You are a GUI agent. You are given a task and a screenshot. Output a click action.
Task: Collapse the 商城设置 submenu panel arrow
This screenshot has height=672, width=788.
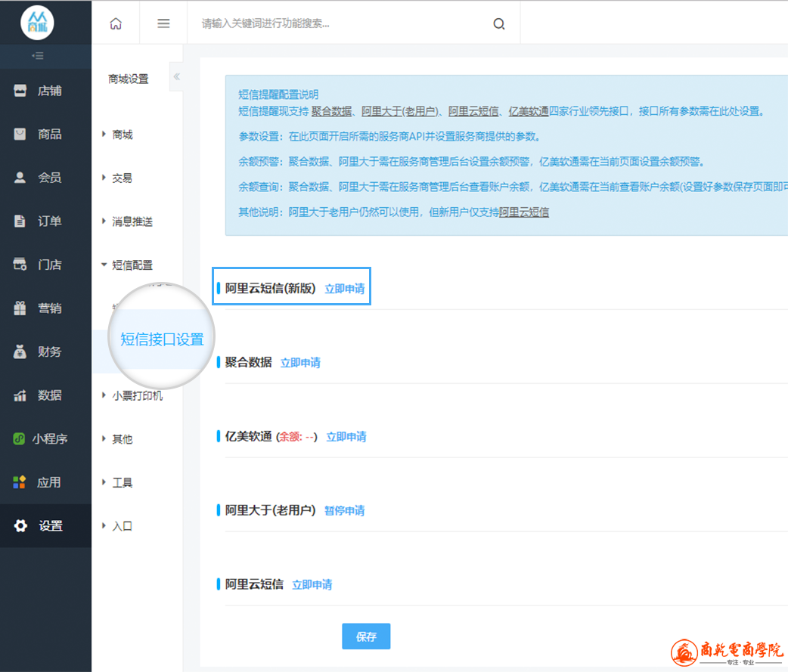click(176, 77)
